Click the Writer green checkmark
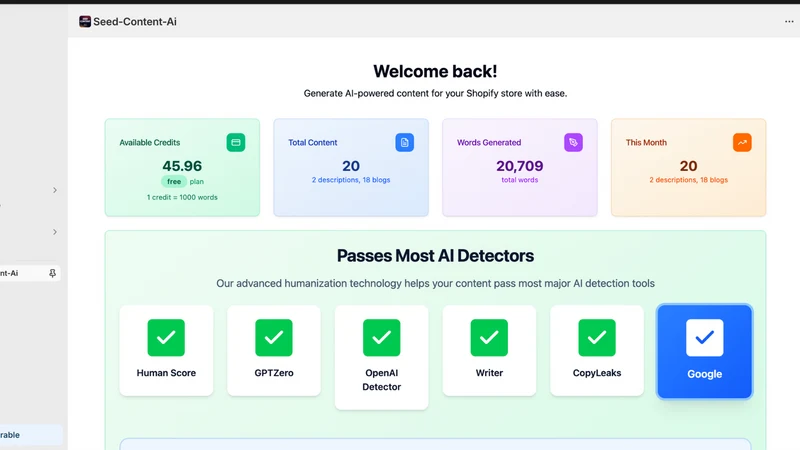This screenshot has width=800, height=450. (489, 338)
